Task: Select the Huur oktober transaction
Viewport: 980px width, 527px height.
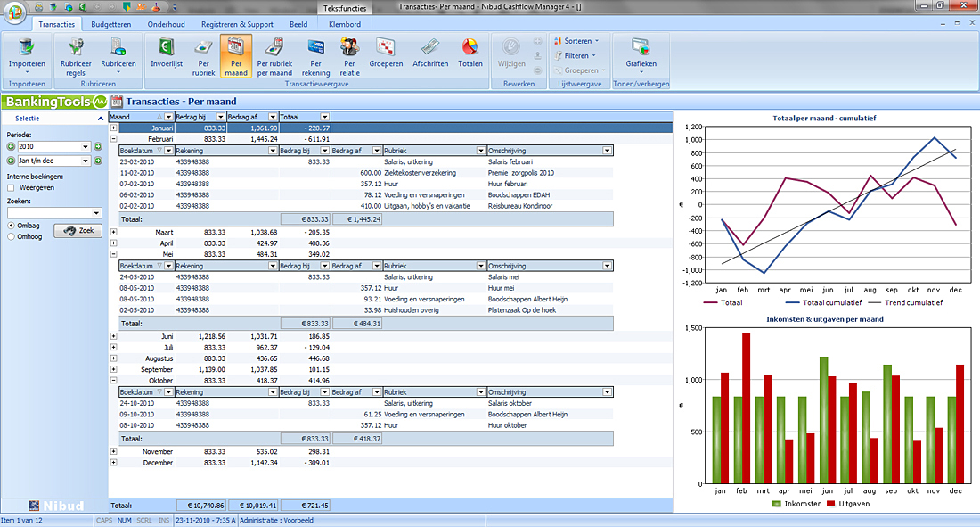Action: coord(365,425)
